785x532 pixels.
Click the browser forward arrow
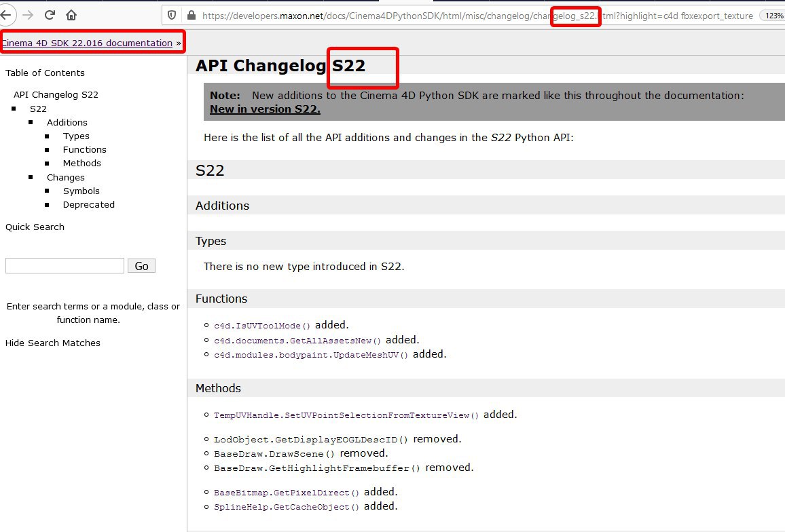tap(28, 15)
